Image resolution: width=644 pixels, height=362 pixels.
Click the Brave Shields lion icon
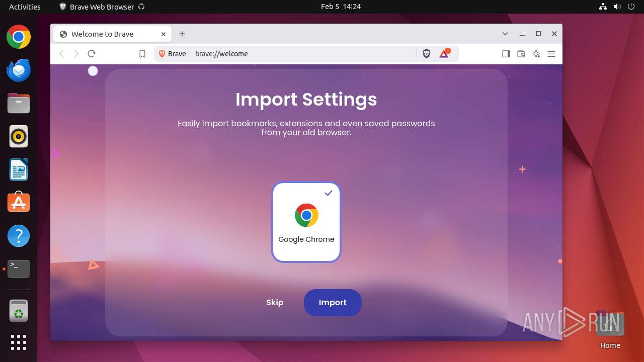pos(427,54)
